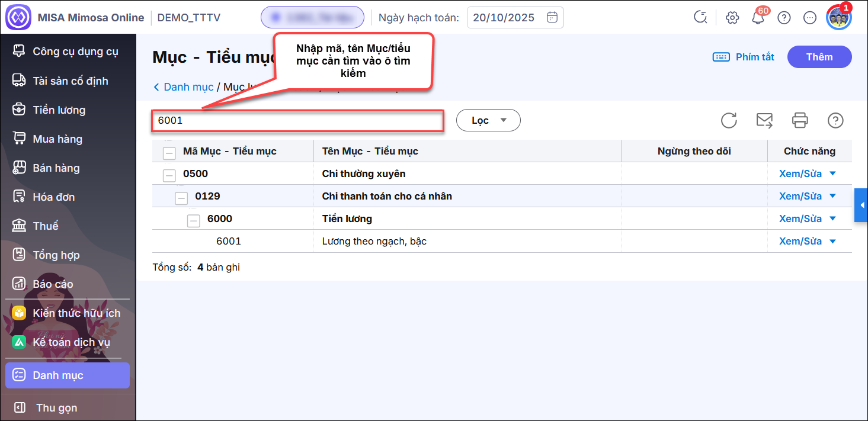
Task: Click Xem/Sửa for Chi thường xuyên
Action: coord(800,173)
